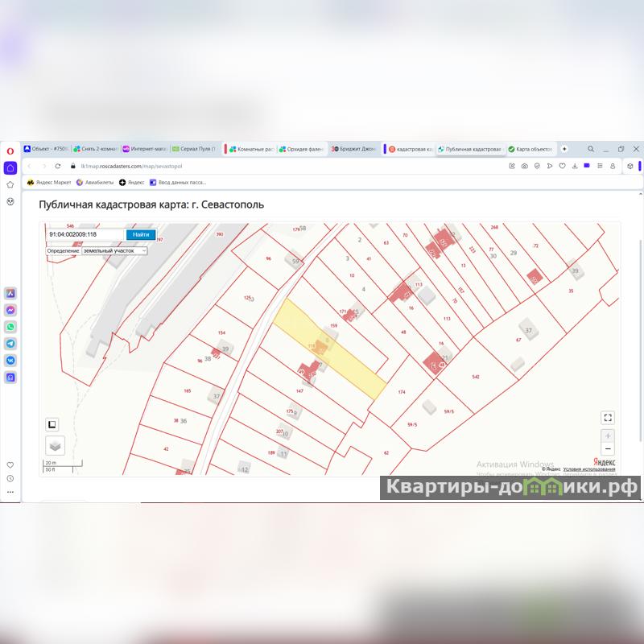Viewport: 644px width, 644px height.
Task: Open the sidebar history clock icon
Action: pyautogui.click(x=10, y=478)
